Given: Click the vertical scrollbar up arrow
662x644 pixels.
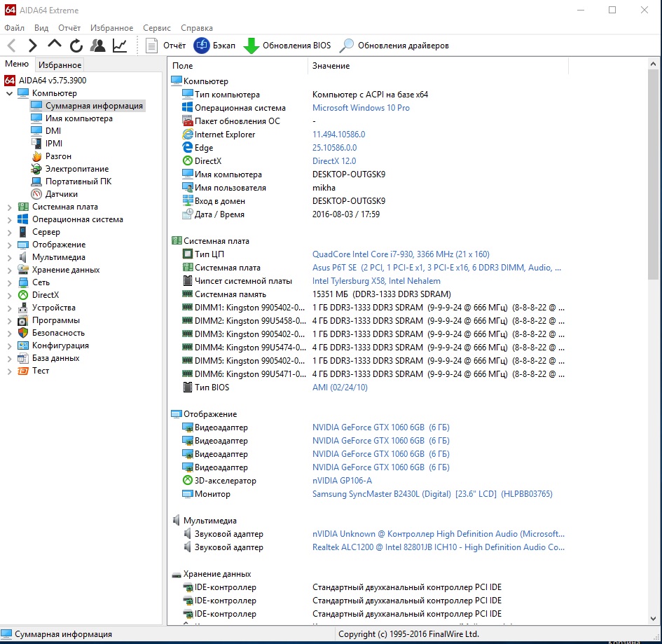Looking at the screenshot, I should (653, 64).
